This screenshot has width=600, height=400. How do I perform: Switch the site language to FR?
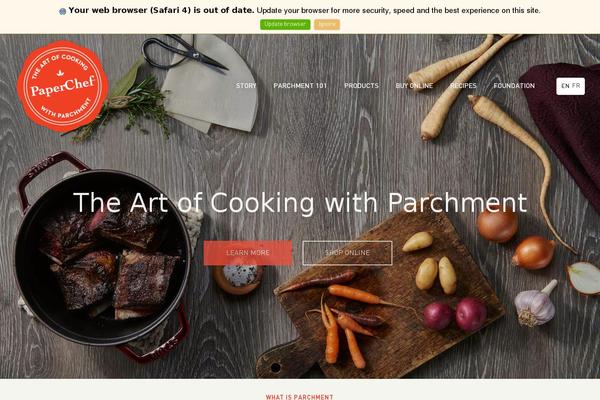576,86
